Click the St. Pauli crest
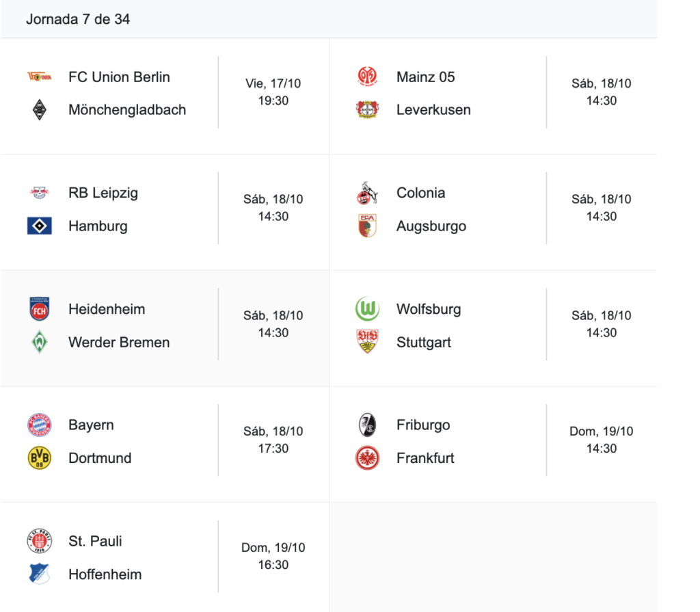 [39, 541]
